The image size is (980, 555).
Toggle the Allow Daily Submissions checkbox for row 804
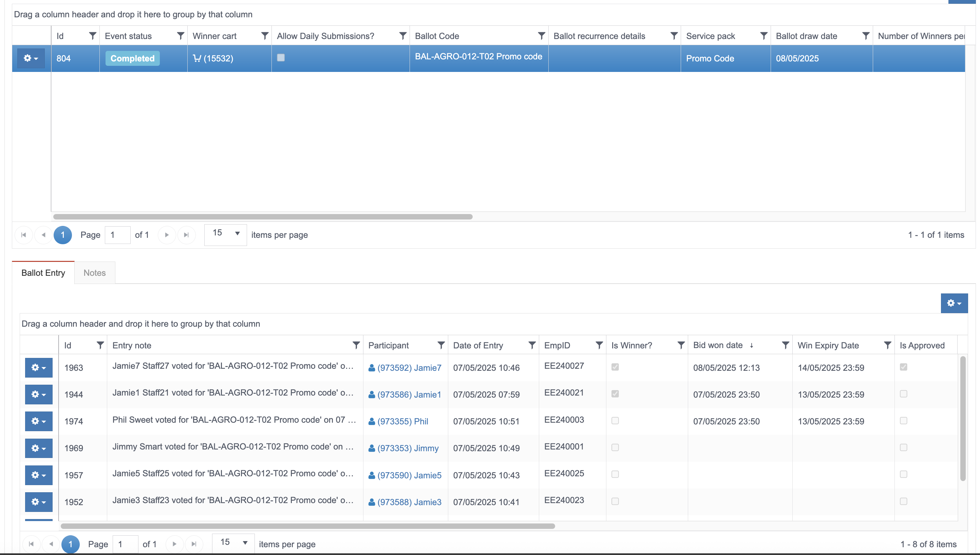(x=281, y=58)
